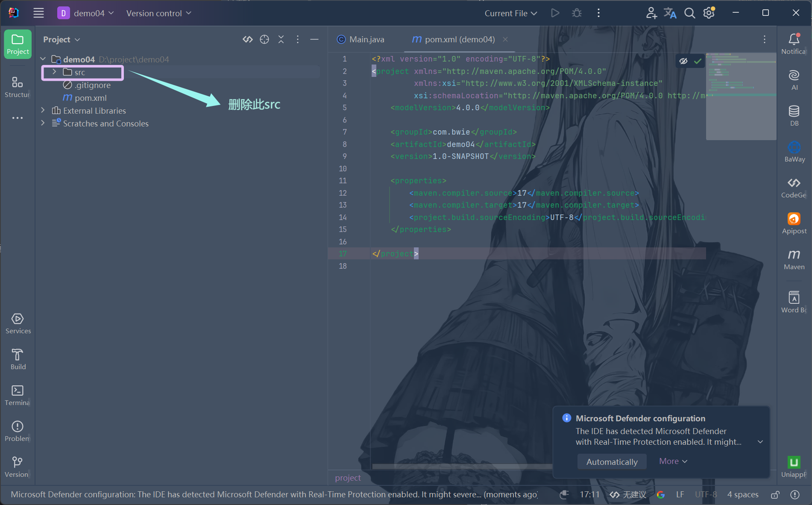Viewport: 812px width, 505px height.
Task: Click the translate icon in title bar
Action: (x=670, y=13)
